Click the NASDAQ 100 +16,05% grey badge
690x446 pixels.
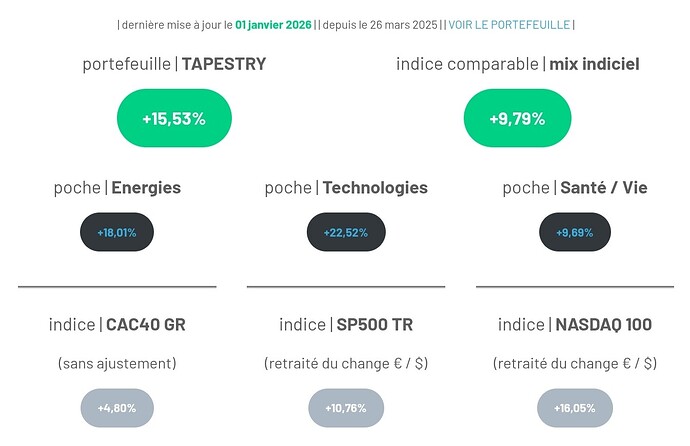[x=574, y=408]
